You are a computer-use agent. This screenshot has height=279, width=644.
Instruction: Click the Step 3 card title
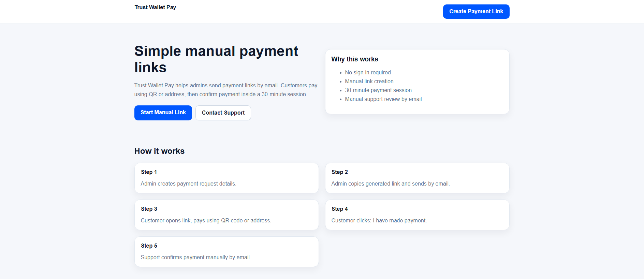click(149, 209)
